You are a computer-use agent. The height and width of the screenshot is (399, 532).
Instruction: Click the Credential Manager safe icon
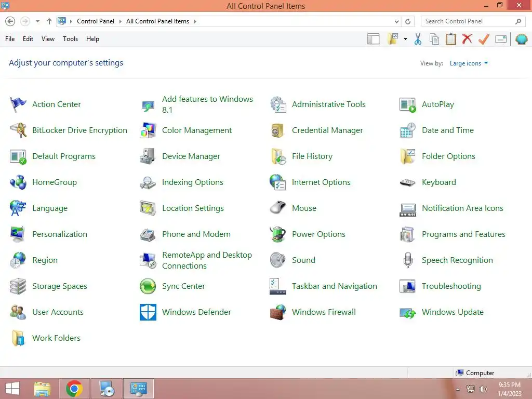[x=278, y=130]
